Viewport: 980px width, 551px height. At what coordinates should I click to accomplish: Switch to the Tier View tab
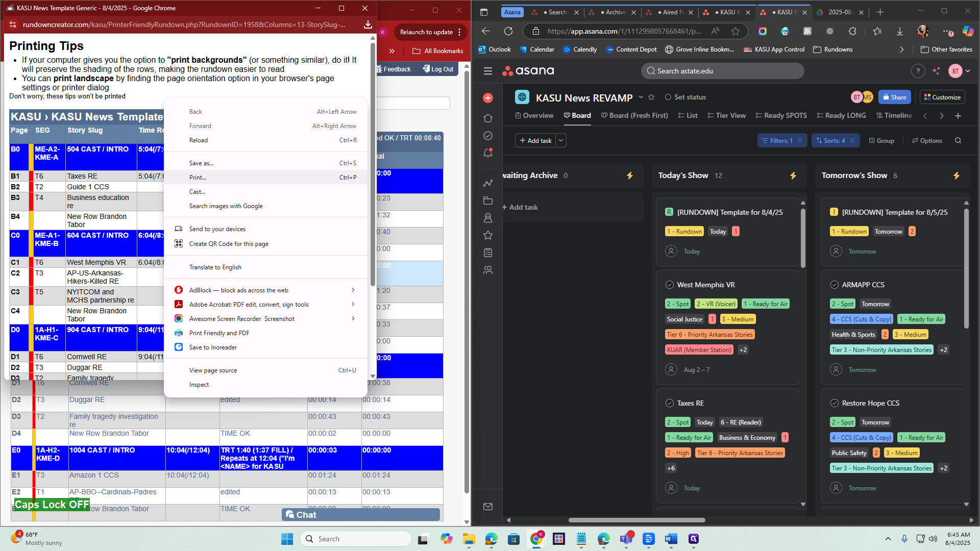coord(727,115)
